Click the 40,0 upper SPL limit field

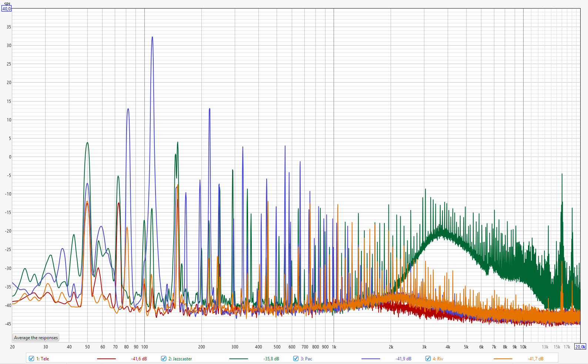pyautogui.click(x=7, y=9)
